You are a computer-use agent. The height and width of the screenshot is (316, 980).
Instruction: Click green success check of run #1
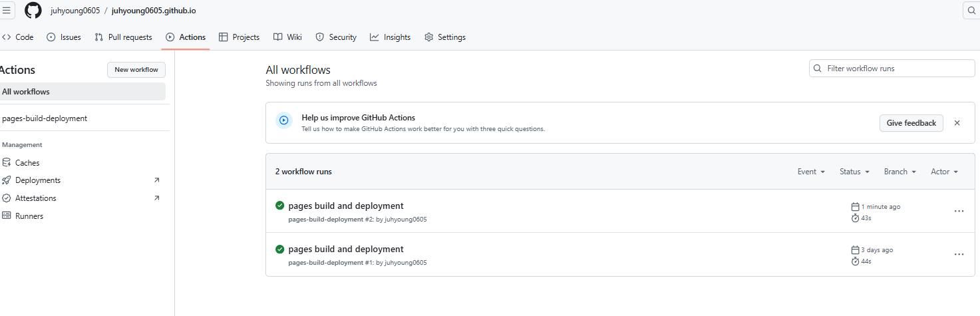(280, 249)
